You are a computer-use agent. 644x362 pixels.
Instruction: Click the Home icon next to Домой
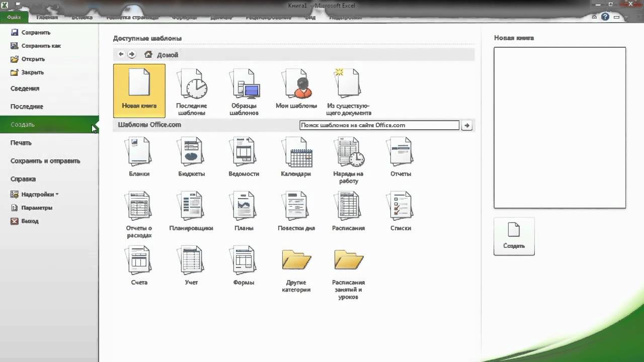[x=148, y=54]
